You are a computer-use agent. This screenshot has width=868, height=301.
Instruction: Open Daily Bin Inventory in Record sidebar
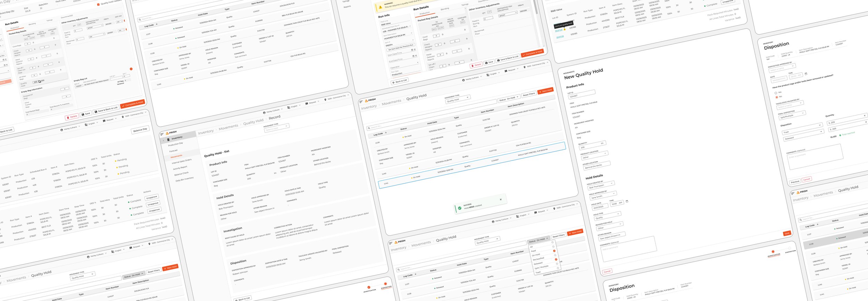pos(184,179)
